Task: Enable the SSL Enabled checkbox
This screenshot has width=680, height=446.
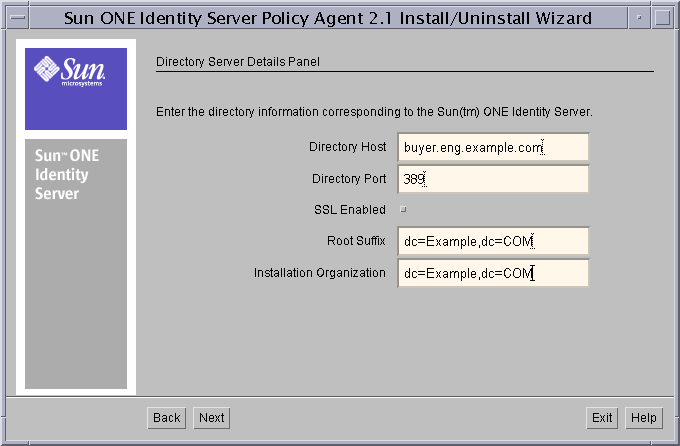Action: pos(403,210)
